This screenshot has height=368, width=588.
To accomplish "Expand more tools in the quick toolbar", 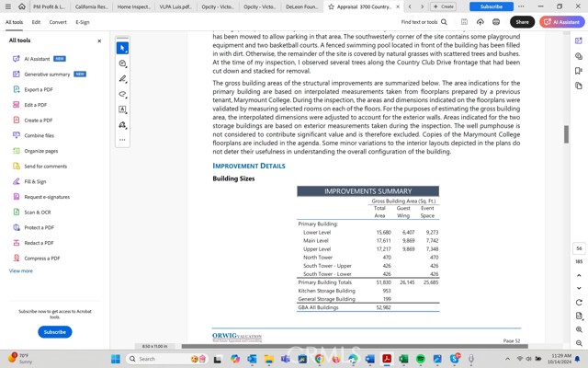I will [x=122, y=140].
